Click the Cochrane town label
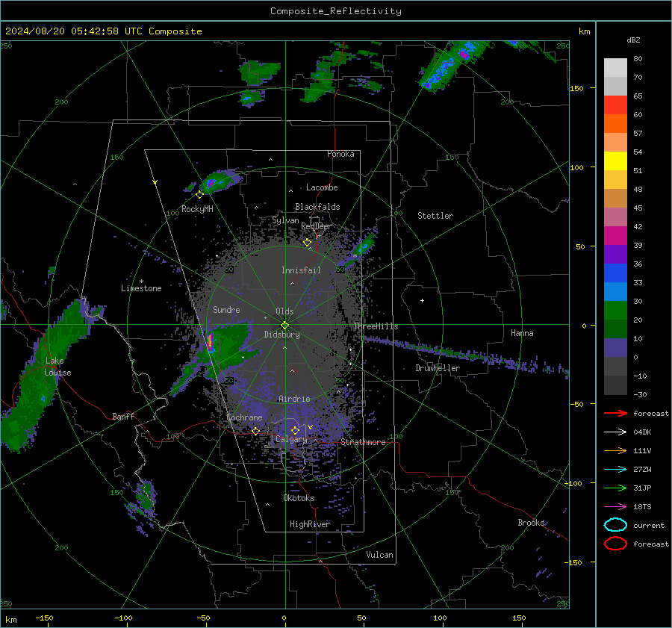The image size is (672, 628). coord(244,417)
